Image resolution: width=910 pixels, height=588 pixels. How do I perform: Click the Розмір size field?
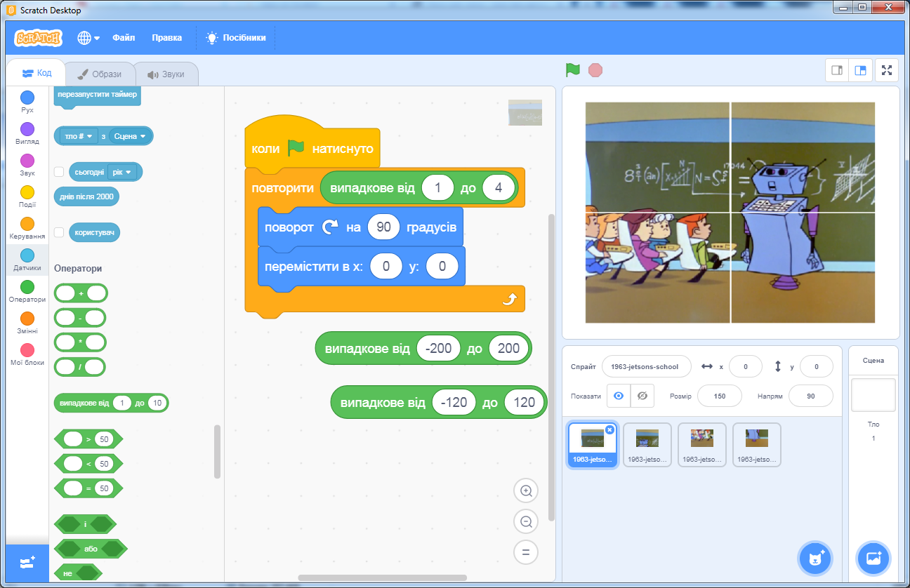[719, 396]
